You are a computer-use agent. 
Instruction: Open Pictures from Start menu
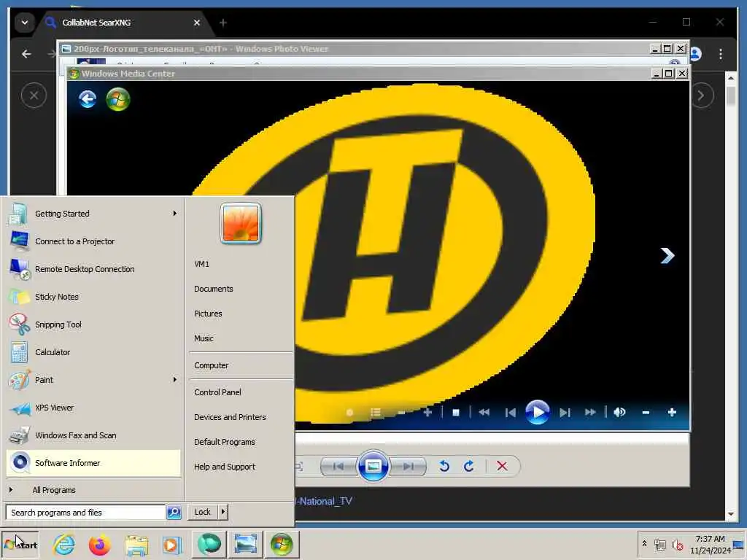click(241, 314)
